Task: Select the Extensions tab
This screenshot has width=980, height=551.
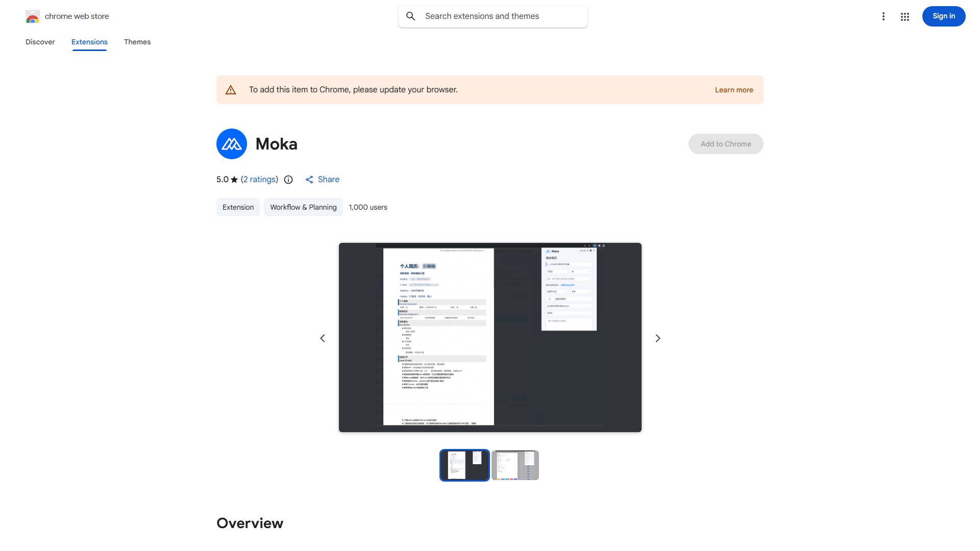Action: coord(89,42)
